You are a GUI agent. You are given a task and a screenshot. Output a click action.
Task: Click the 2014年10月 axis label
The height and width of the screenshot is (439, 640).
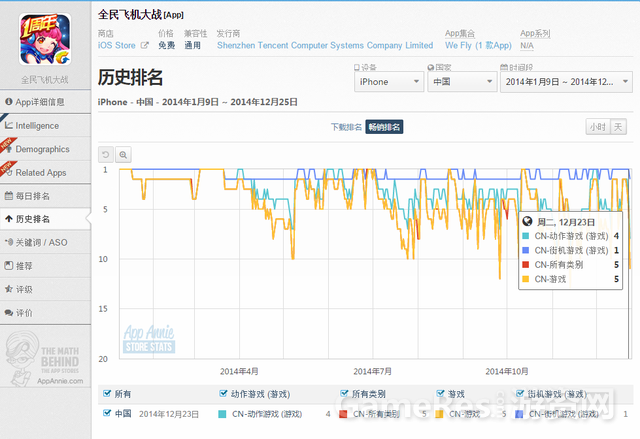point(507,371)
